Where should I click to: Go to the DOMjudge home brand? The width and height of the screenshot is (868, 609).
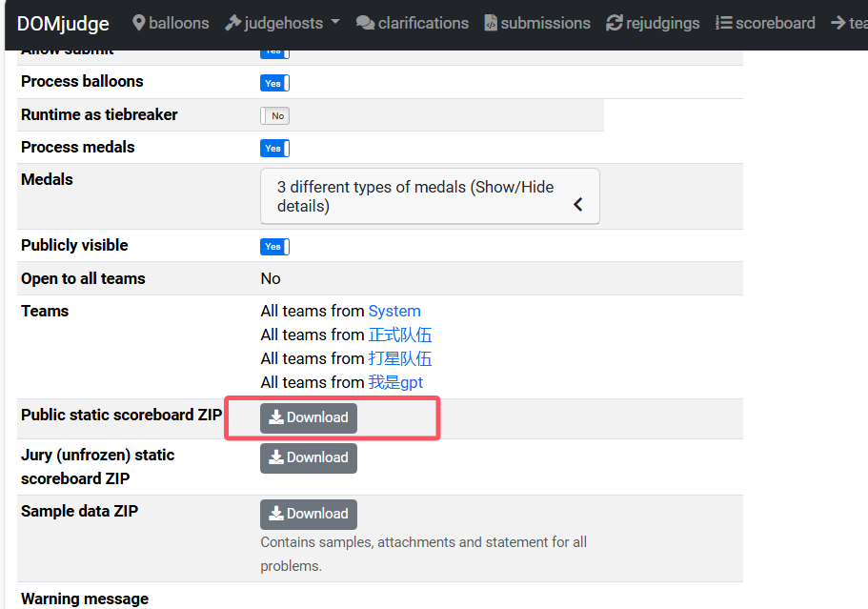coord(63,24)
